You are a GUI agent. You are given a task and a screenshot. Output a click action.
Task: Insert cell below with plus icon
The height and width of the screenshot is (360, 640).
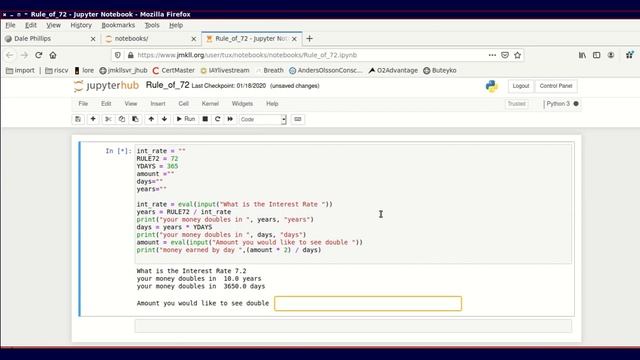click(x=93, y=119)
